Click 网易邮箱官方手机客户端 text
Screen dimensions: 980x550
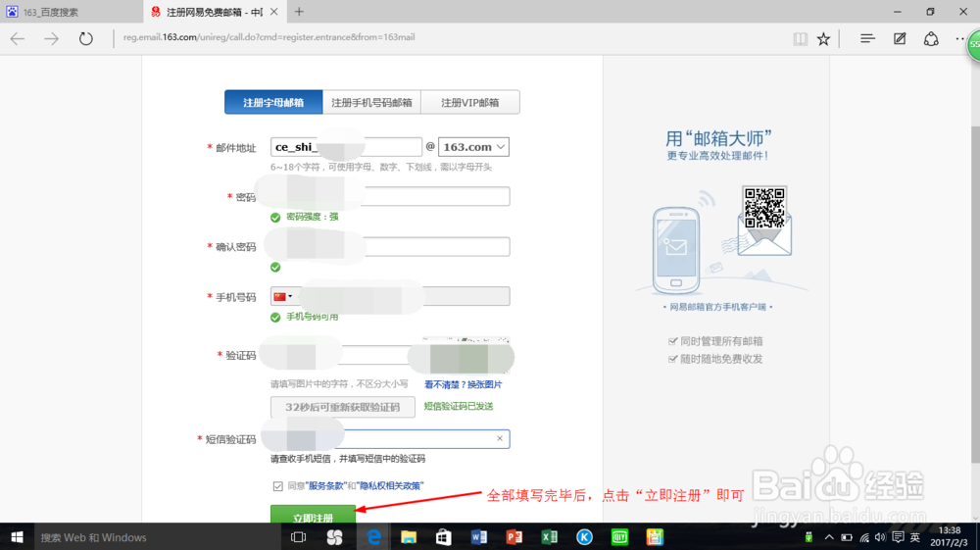(x=718, y=307)
